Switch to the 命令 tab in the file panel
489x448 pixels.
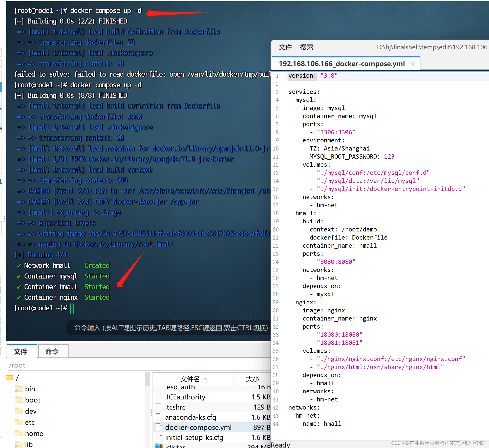[53, 351]
